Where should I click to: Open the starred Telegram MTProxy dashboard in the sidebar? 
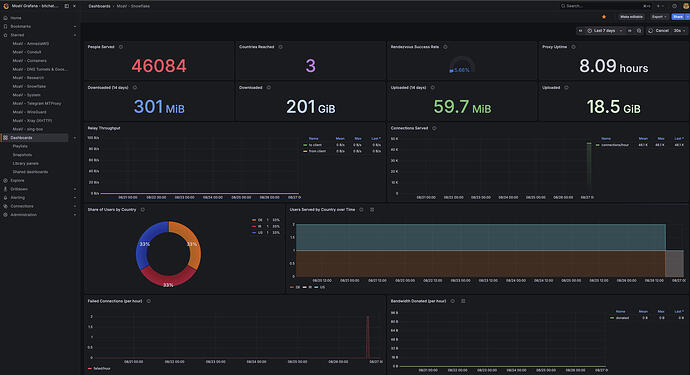point(37,103)
